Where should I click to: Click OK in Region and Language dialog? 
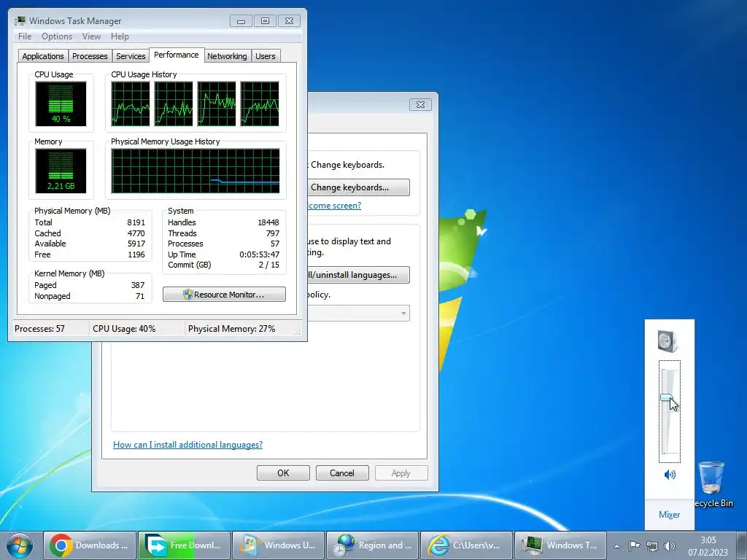point(283,472)
